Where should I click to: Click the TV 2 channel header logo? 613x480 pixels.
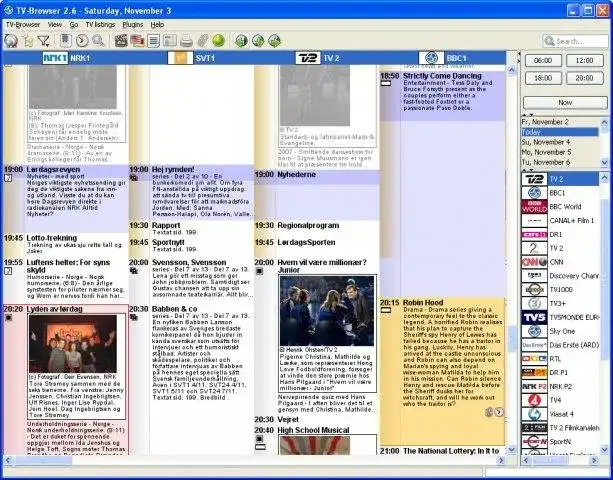tap(308, 58)
